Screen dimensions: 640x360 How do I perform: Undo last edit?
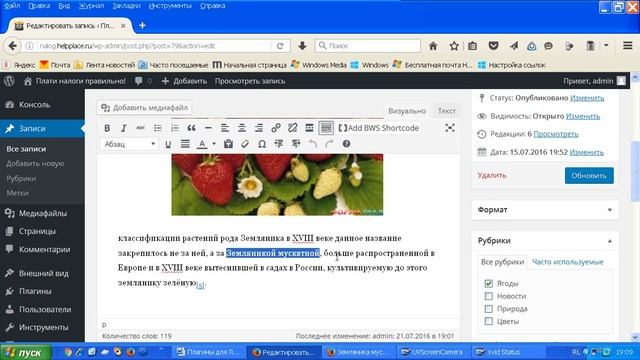coord(313,144)
